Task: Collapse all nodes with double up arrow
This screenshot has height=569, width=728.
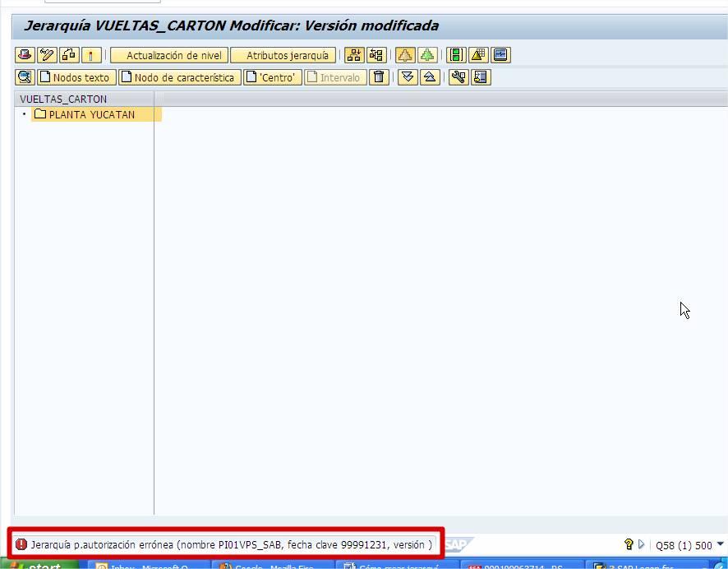Action: pyautogui.click(x=429, y=77)
